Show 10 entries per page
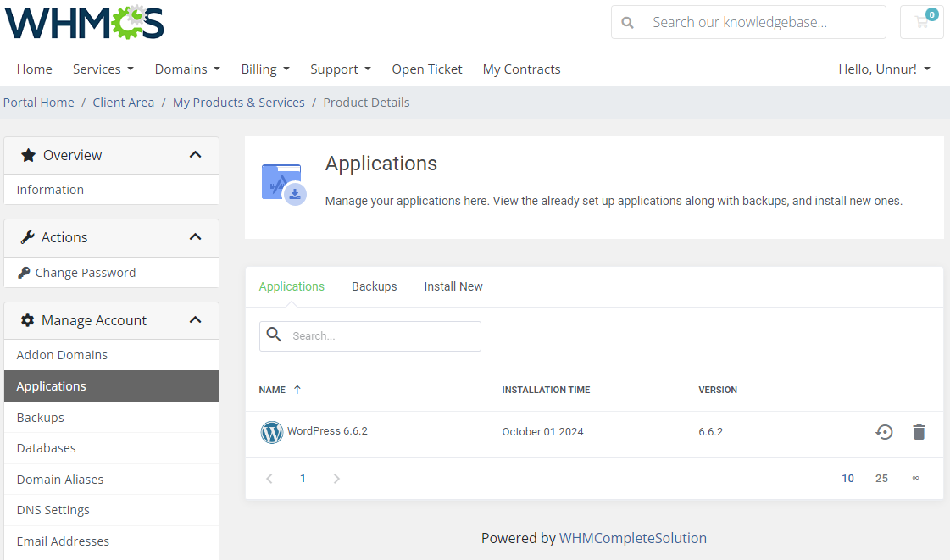 tap(847, 479)
